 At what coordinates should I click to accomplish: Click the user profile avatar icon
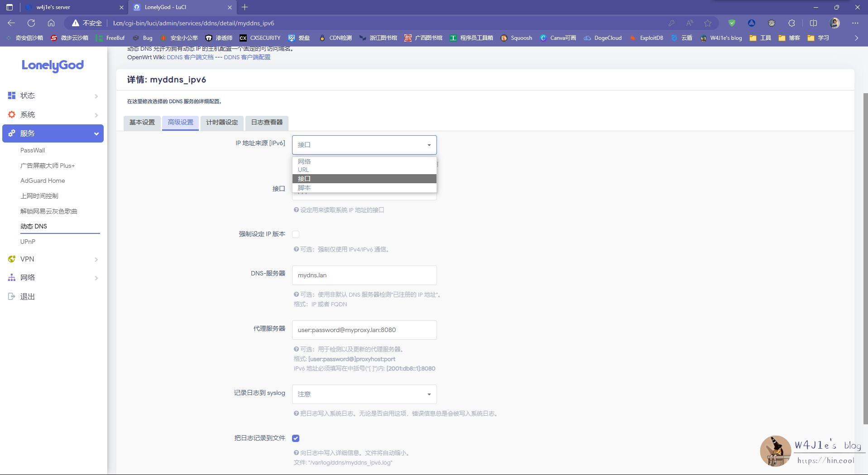point(834,23)
